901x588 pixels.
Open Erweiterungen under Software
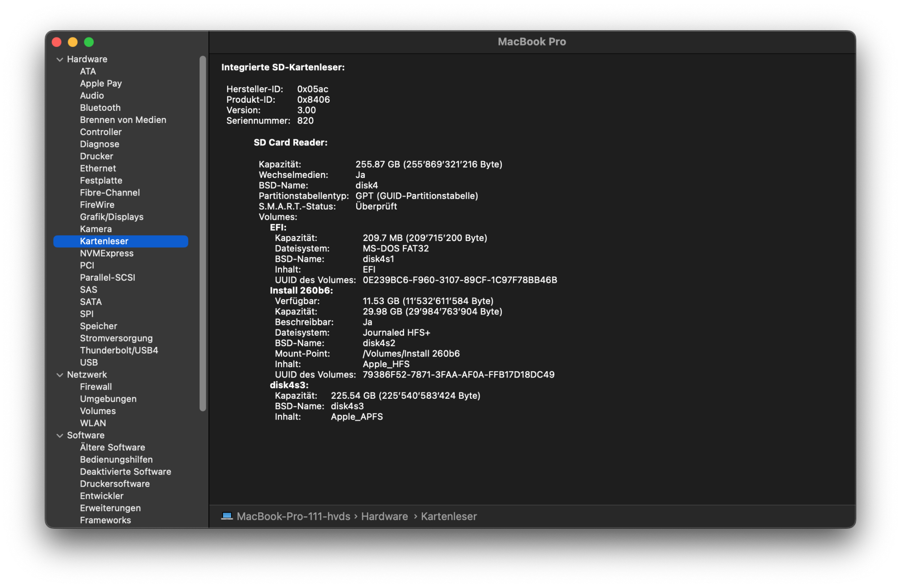coord(110,508)
